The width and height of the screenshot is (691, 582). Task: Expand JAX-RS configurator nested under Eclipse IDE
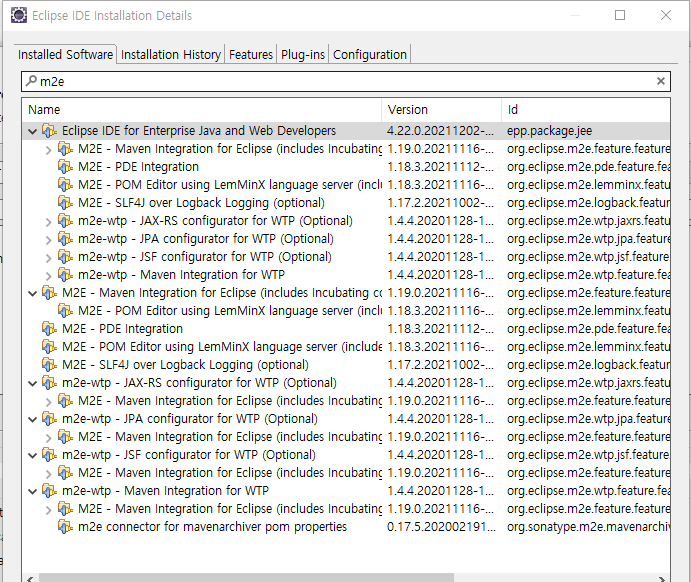pyautogui.click(x=48, y=222)
